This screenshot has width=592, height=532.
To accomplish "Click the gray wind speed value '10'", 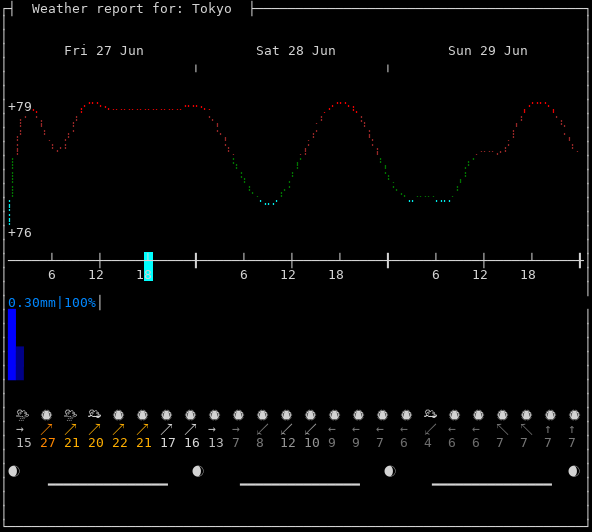I will [x=312, y=443].
